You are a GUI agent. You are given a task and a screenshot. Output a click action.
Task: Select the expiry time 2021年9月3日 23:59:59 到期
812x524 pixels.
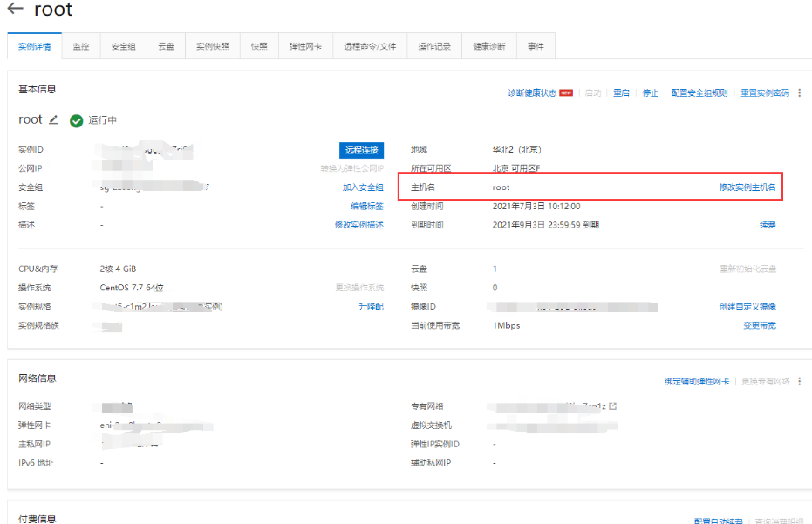[x=545, y=225]
